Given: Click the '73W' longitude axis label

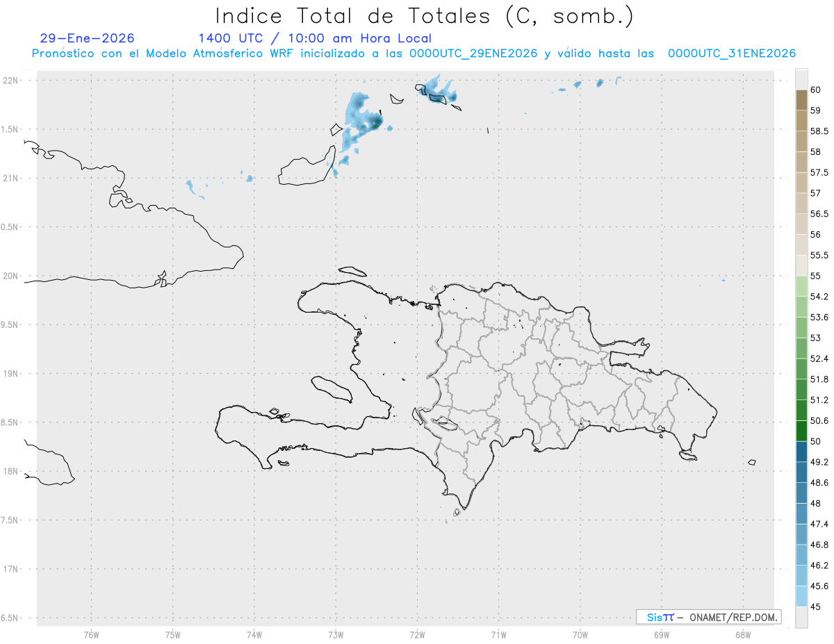Looking at the screenshot, I should coord(336,634).
